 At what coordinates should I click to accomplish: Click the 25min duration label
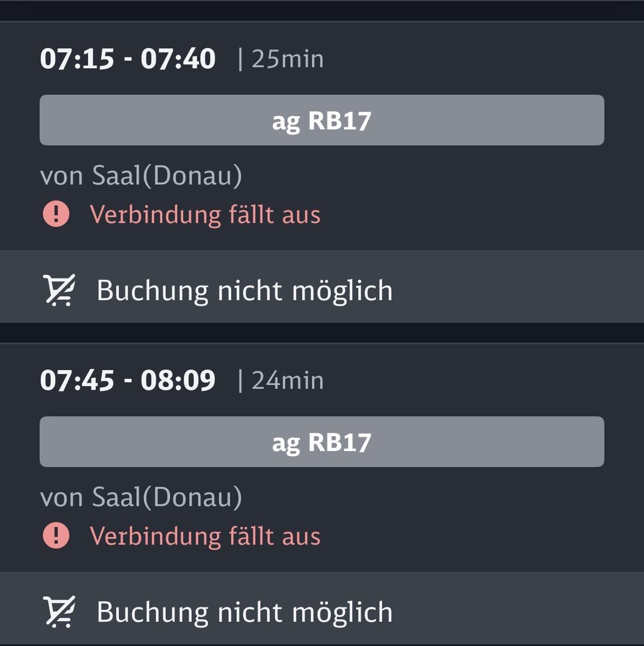287,59
